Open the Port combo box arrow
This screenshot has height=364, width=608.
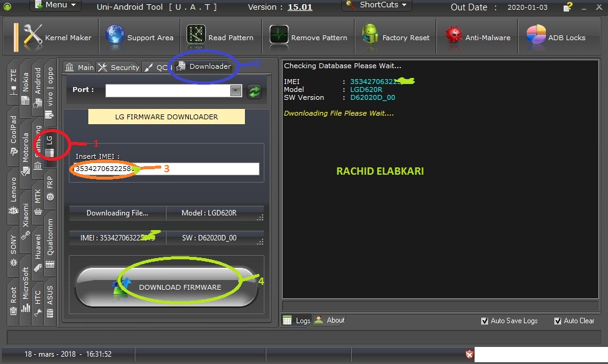point(236,91)
